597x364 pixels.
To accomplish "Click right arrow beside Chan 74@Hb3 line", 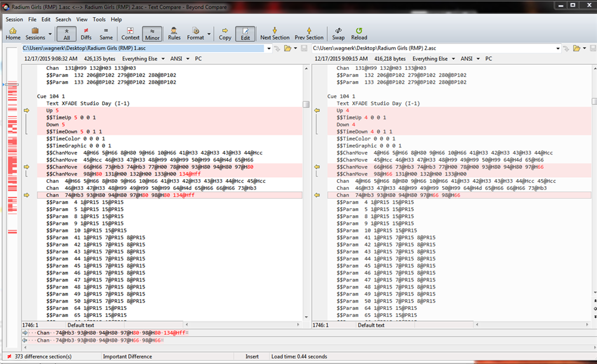I will (317, 195).
